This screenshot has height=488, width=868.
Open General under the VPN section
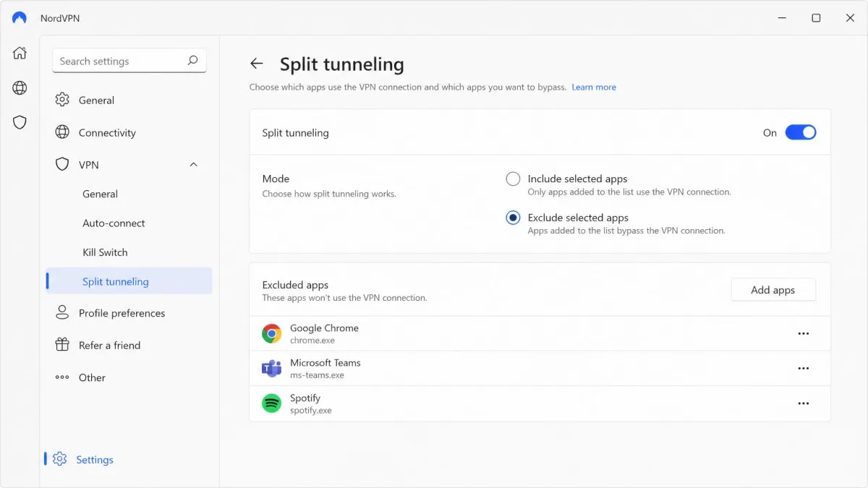coord(100,194)
